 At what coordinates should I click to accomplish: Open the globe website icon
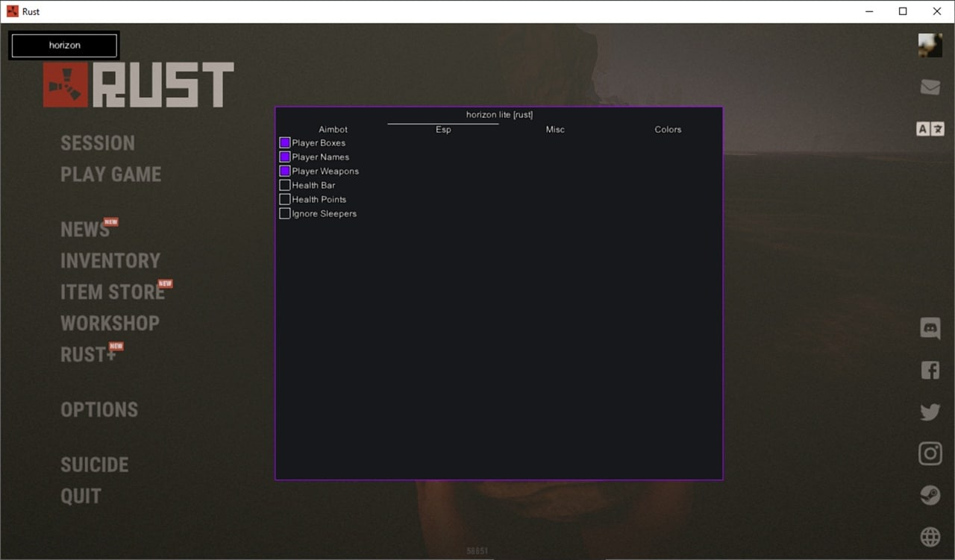[930, 536]
